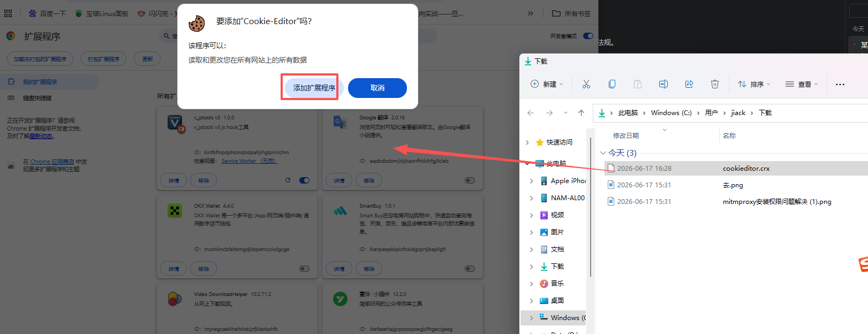Select 桌面 in the Explorer tree

[x=557, y=300]
